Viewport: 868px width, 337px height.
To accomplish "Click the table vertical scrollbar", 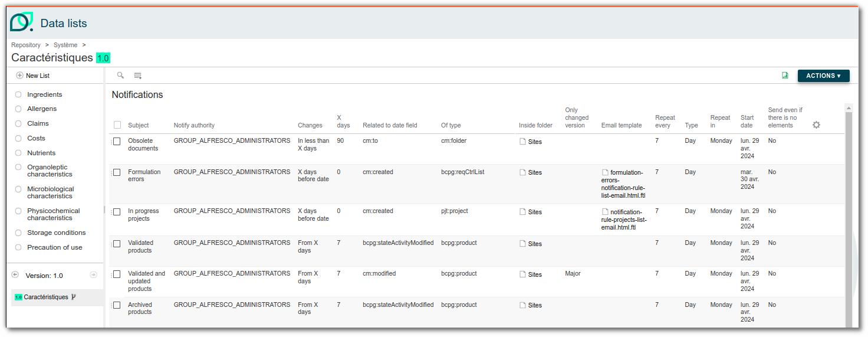I will (x=849, y=218).
